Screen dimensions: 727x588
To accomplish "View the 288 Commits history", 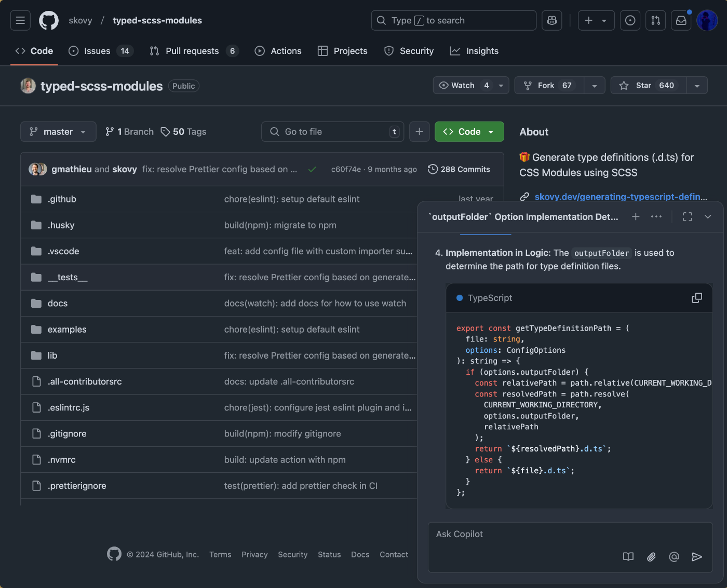I will point(459,169).
